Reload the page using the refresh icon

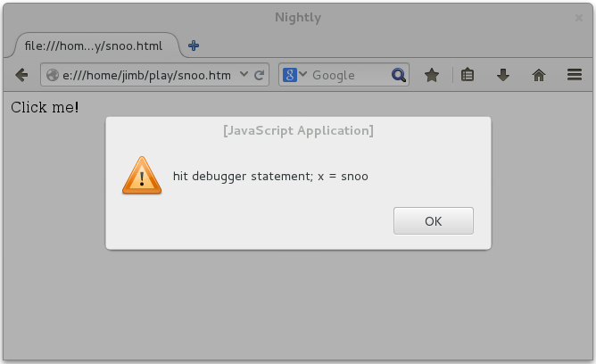point(260,76)
